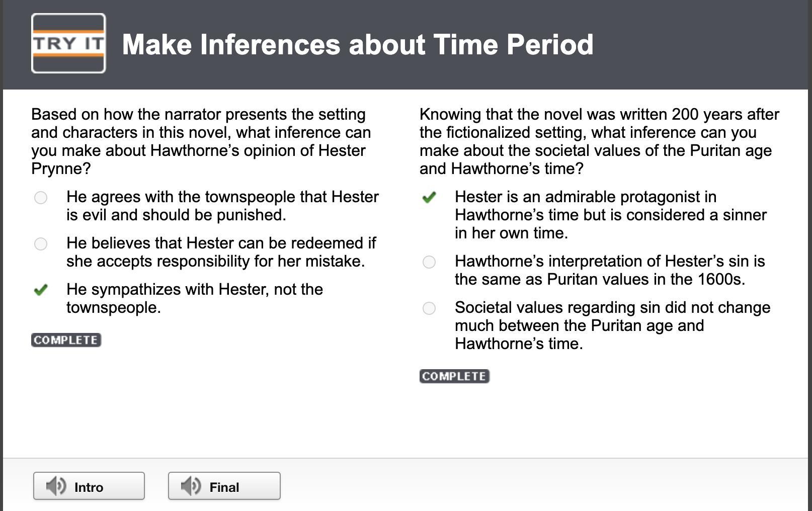
Task: Click the speaker icon on Intro button
Action: point(56,486)
